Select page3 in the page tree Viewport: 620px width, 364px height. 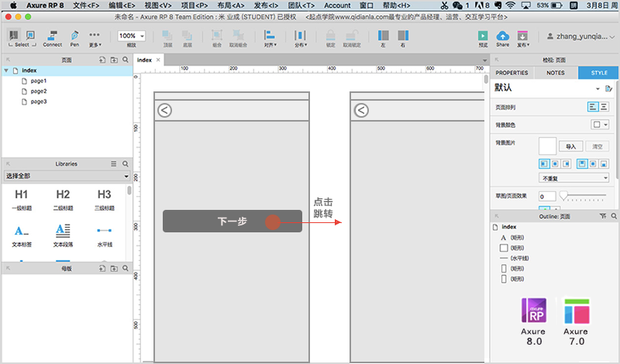39,101
